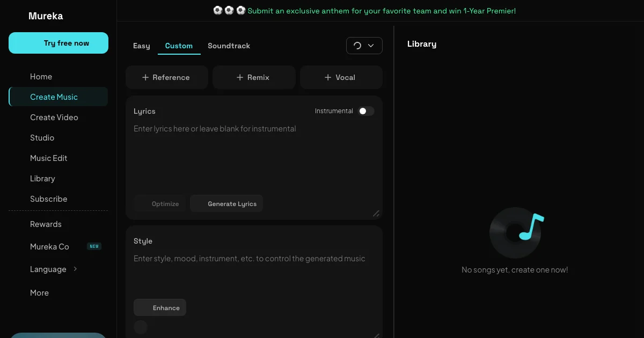
Task: Click into the Lyrics text area
Action: (x=254, y=156)
